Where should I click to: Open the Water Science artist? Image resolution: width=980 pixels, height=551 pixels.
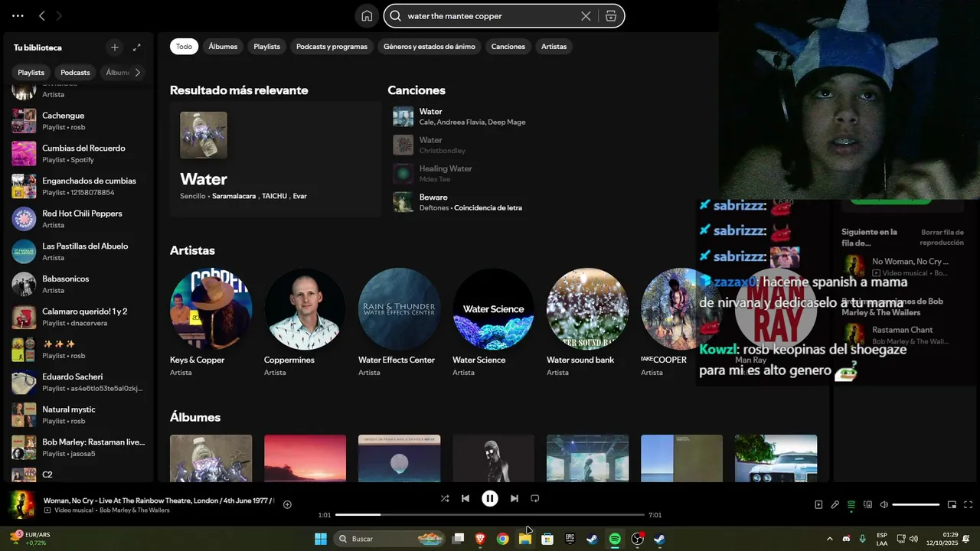coord(493,323)
